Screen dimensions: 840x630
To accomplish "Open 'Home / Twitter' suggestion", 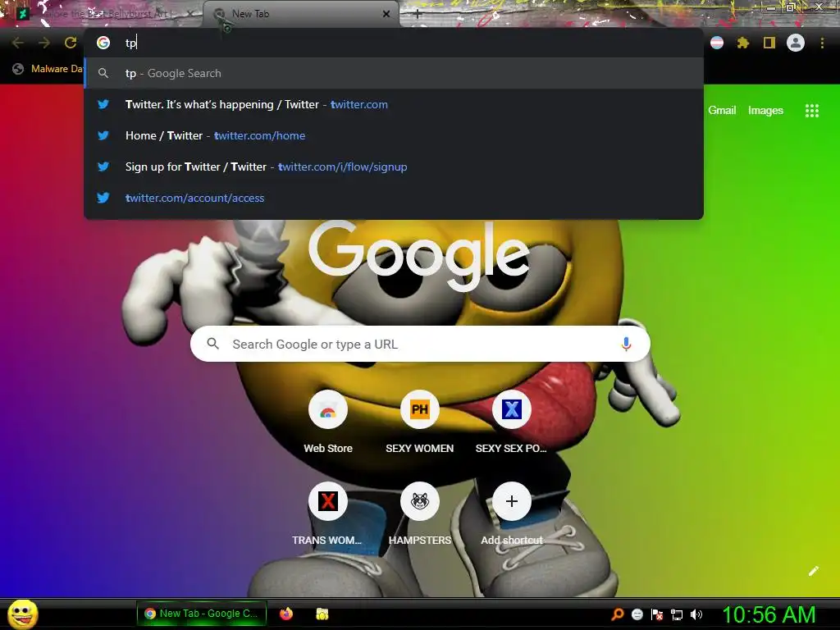I will [394, 135].
